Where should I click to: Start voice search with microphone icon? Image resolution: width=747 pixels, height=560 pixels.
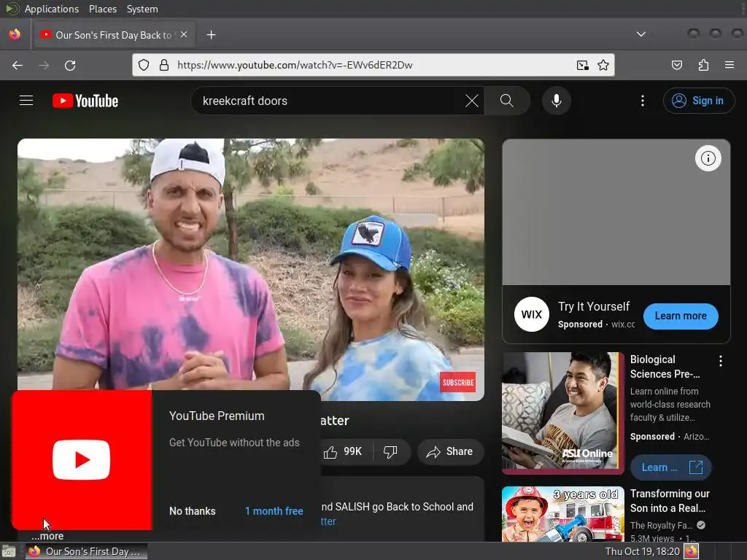point(556,101)
